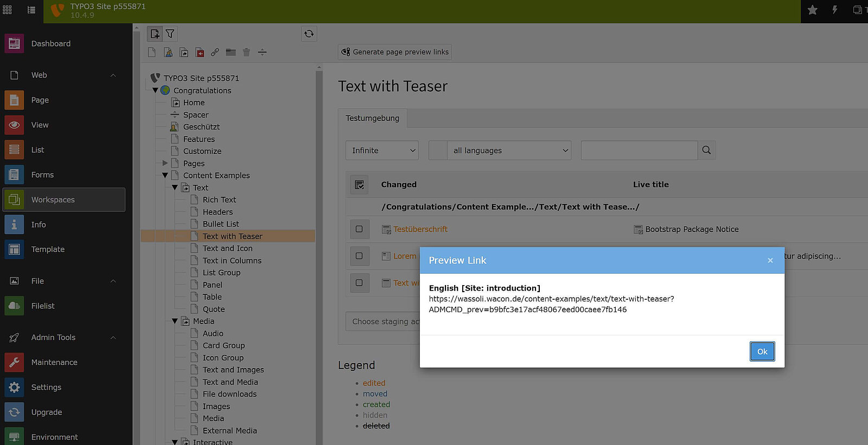Refresh the page tree
This screenshot has width=868, height=445.
click(309, 34)
